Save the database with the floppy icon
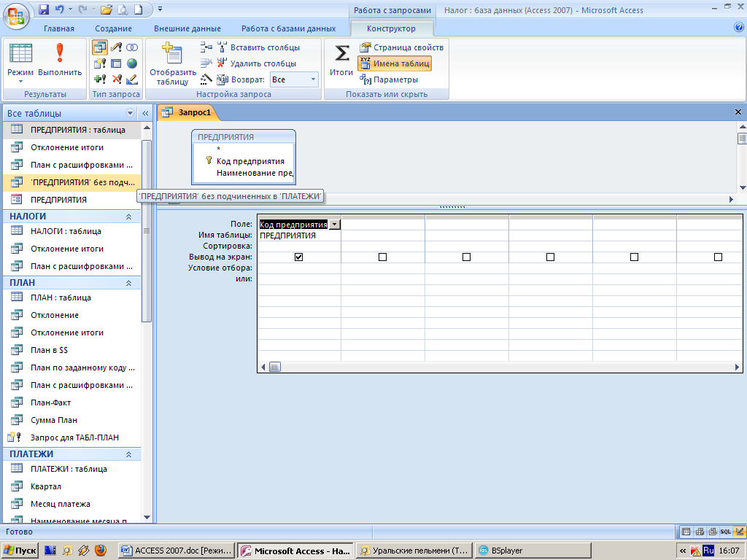747x560 pixels. pyautogui.click(x=43, y=9)
